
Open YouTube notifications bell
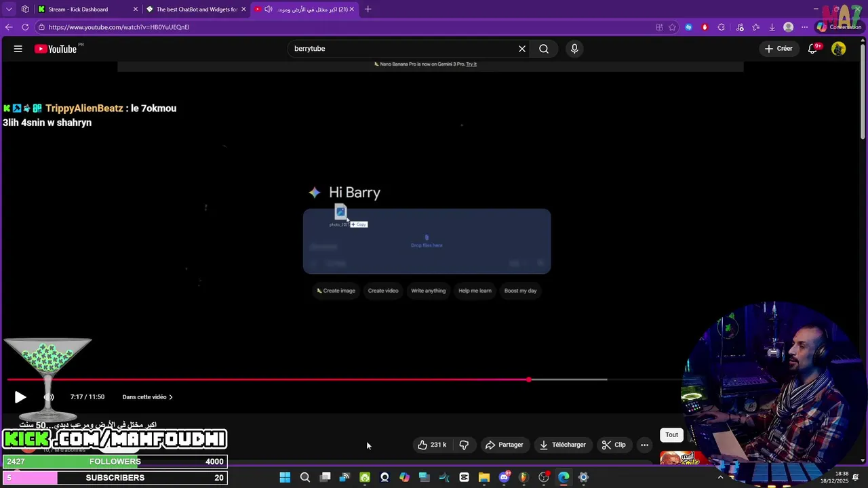pos(814,49)
